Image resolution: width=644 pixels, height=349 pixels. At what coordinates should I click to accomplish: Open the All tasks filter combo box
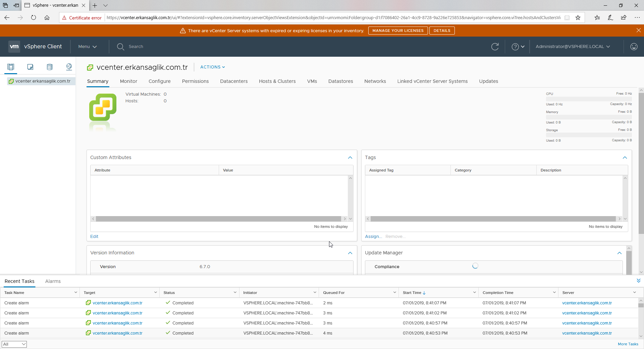coord(14,344)
